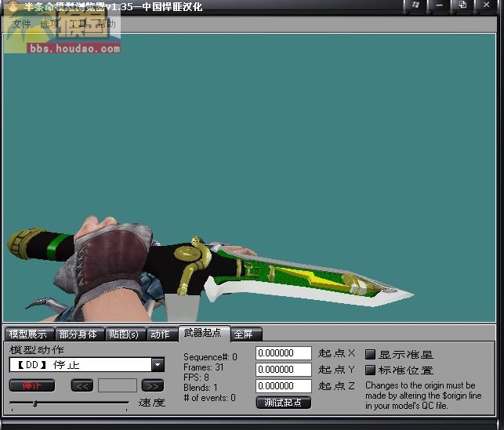Click the frame number field between arrows
This screenshot has height=430, width=504.
click(118, 385)
